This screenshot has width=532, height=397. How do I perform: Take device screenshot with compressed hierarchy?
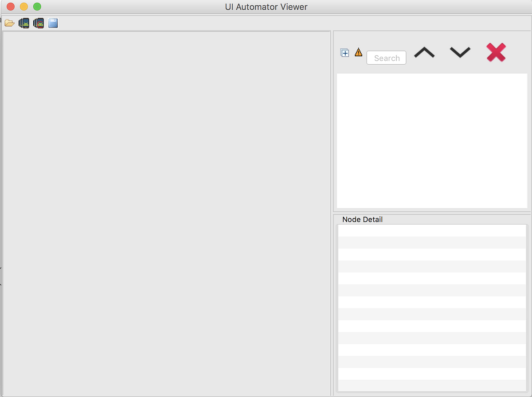(39, 23)
